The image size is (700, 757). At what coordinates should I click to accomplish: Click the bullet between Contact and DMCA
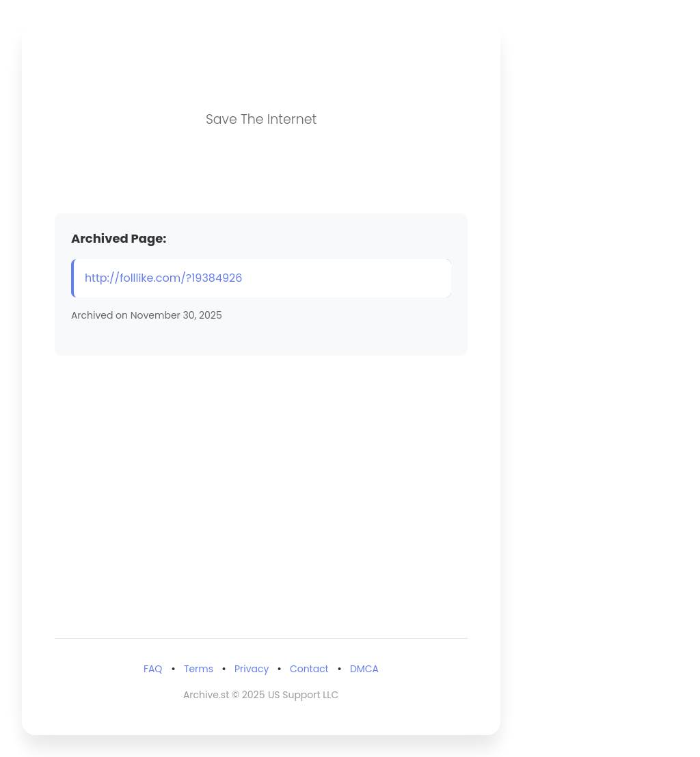pyautogui.click(x=339, y=669)
